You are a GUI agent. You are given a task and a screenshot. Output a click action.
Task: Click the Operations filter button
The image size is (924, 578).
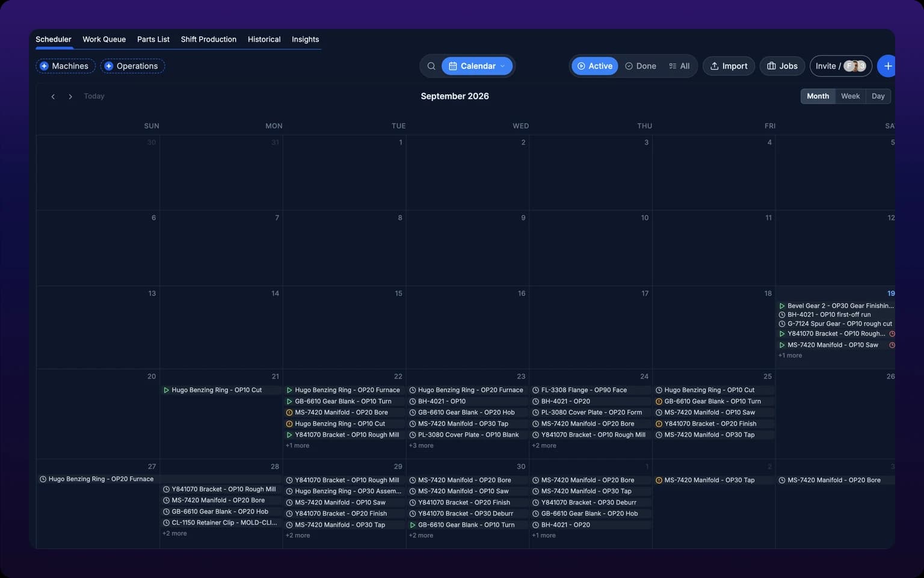pyautogui.click(x=132, y=66)
